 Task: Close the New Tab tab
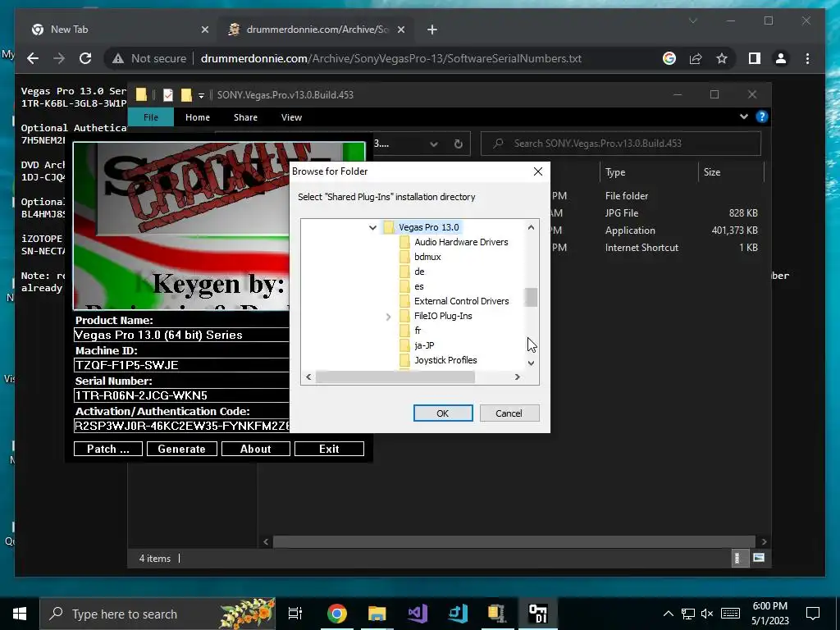(x=204, y=30)
